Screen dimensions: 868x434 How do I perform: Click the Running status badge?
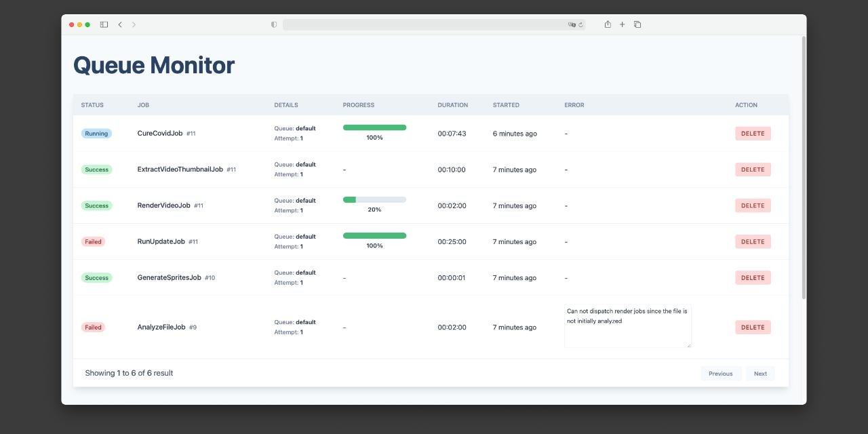(x=96, y=134)
